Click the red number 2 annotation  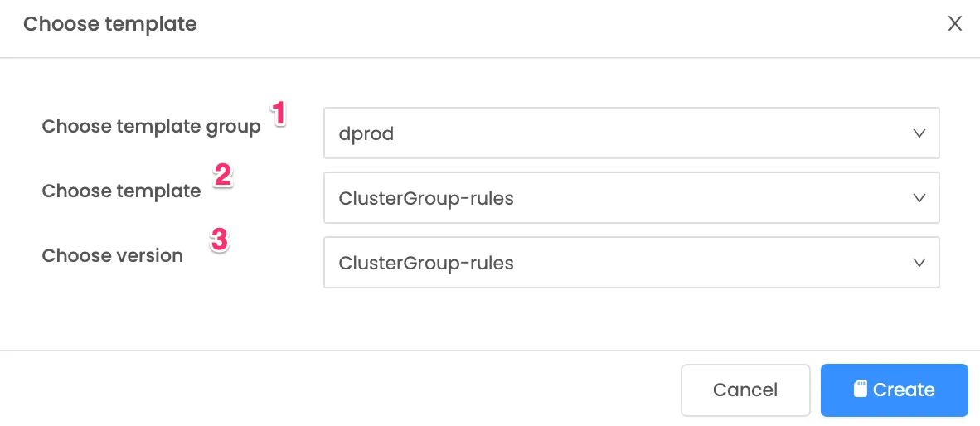222,177
